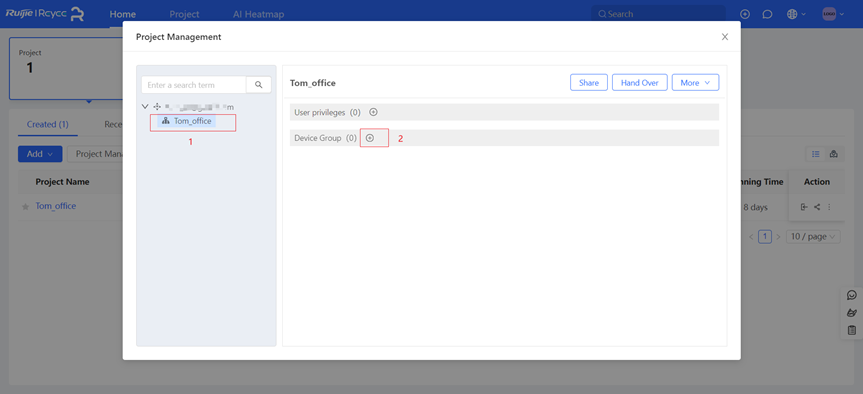Viewport: 863px width, 394px height.
Task: Click the Share button for Tom_office
Action: point(588,83)
